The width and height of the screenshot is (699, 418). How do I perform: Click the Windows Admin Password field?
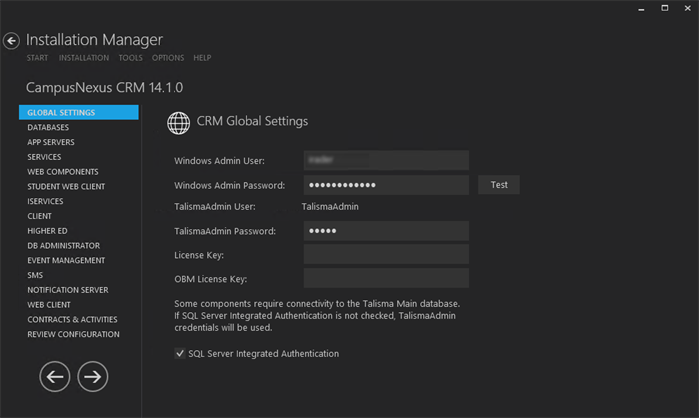point(386,185)
